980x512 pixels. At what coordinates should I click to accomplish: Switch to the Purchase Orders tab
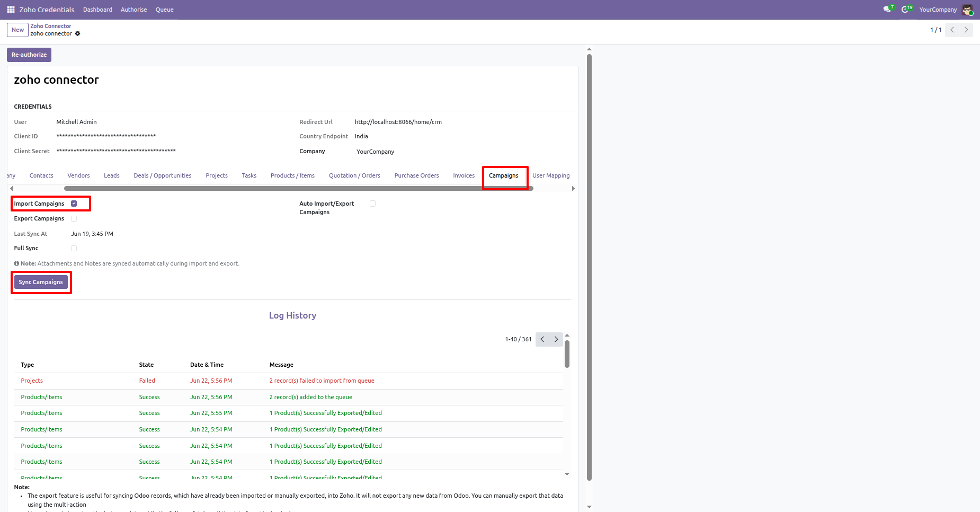[x=416, y=175]
